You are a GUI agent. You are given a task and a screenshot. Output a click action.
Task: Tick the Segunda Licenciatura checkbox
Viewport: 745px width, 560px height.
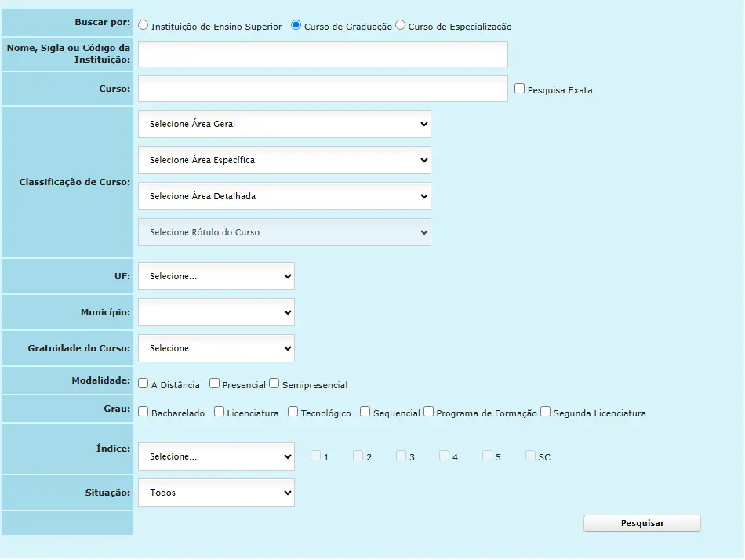pos(546,412)
